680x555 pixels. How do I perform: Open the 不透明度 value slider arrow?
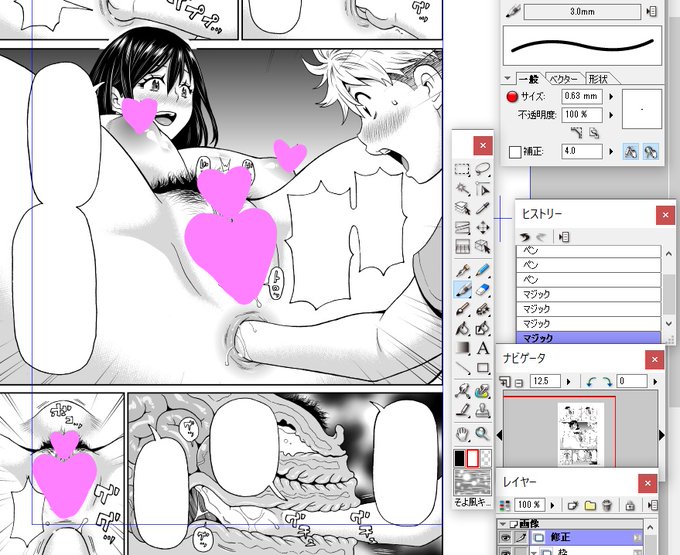point(611,115)
